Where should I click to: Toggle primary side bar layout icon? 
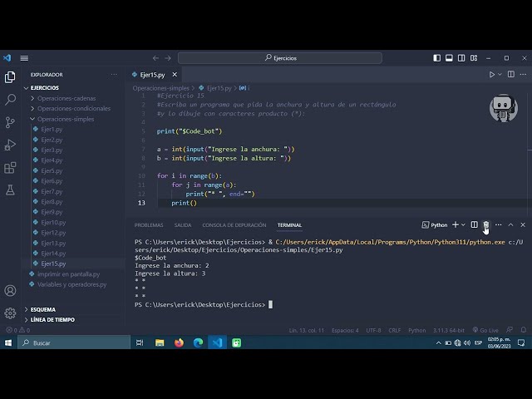[436, 58]
